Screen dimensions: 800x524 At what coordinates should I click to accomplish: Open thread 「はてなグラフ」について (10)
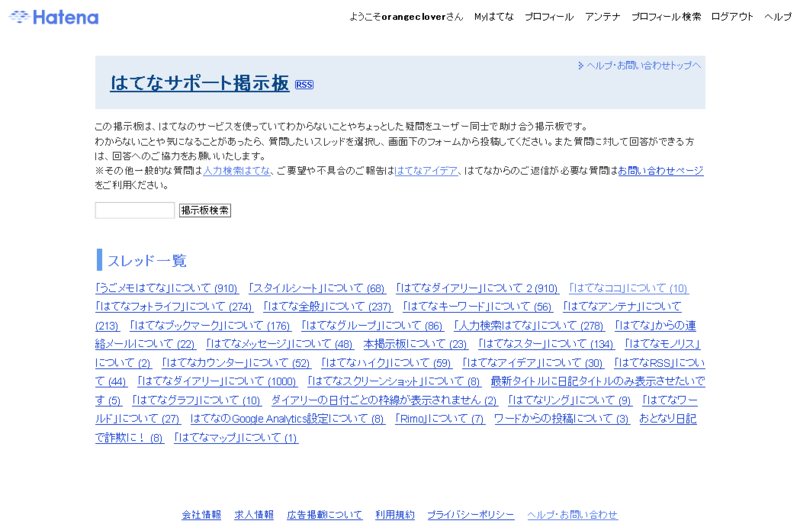coord(196,401)
